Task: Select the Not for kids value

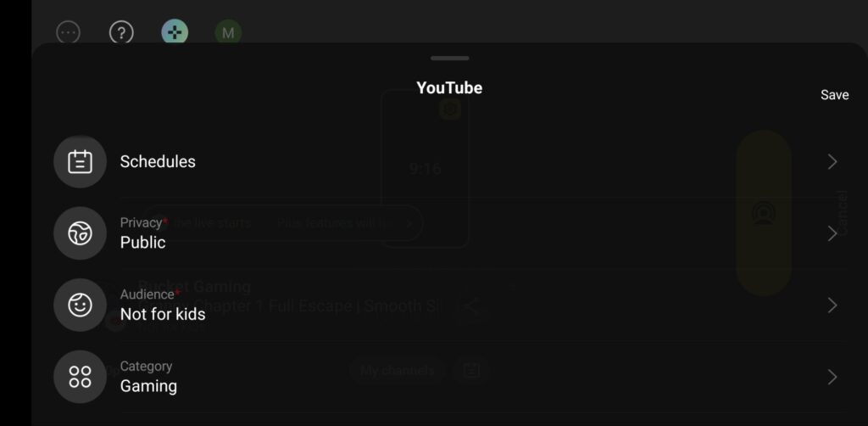Action: pyautogui.click(x=163, y=314)
